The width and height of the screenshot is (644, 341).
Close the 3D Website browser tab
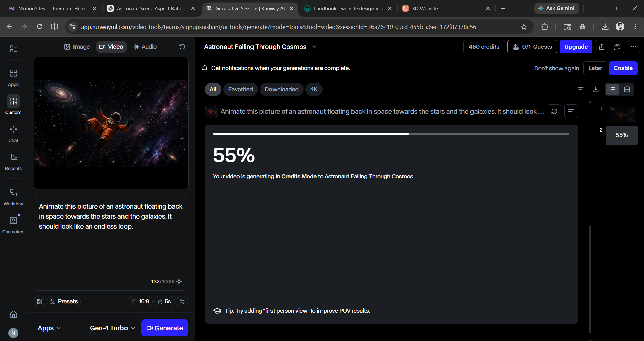click(x=488, y=8)
